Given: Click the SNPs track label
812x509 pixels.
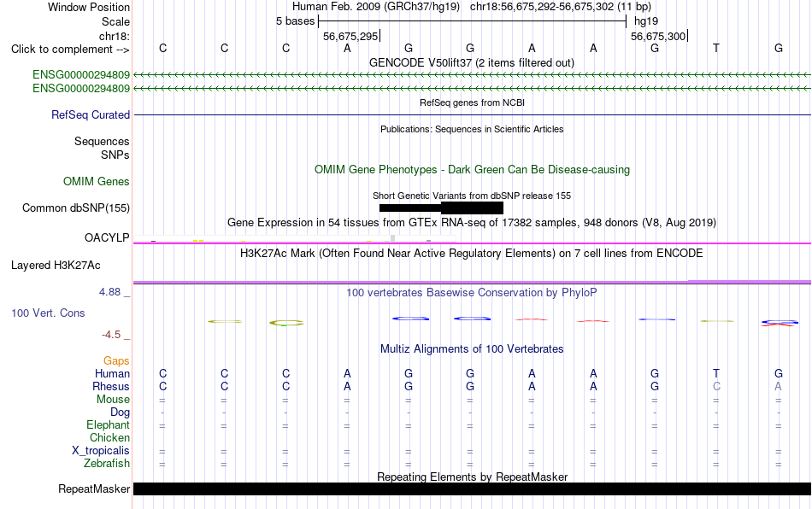Looking at the screenshot, I should tap(115, 155).
